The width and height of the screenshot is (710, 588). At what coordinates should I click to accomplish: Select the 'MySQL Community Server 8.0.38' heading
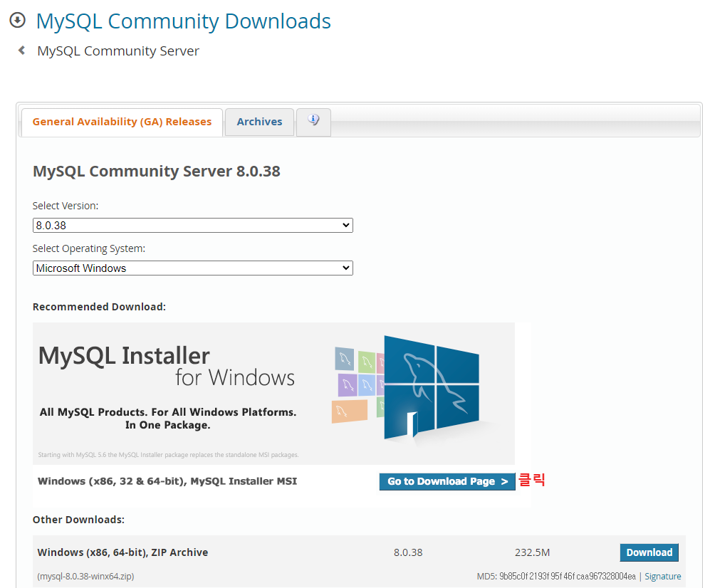[157, 171]
